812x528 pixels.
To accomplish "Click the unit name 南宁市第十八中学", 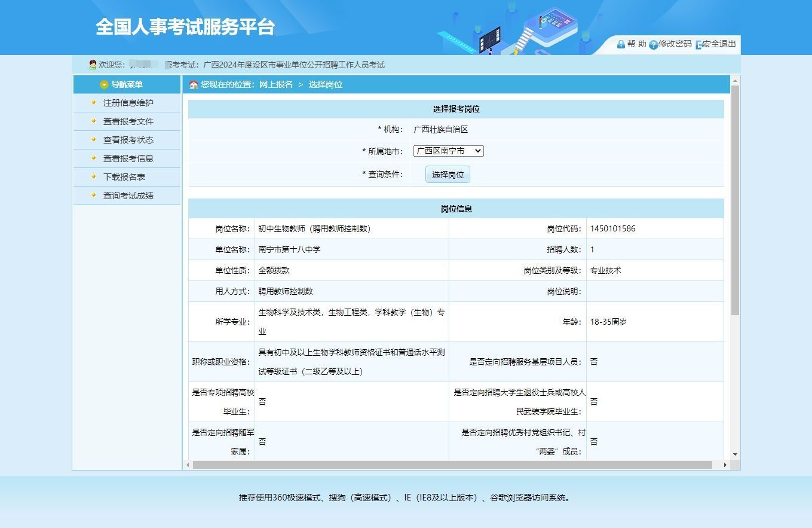I will click(x=289, y=249).
